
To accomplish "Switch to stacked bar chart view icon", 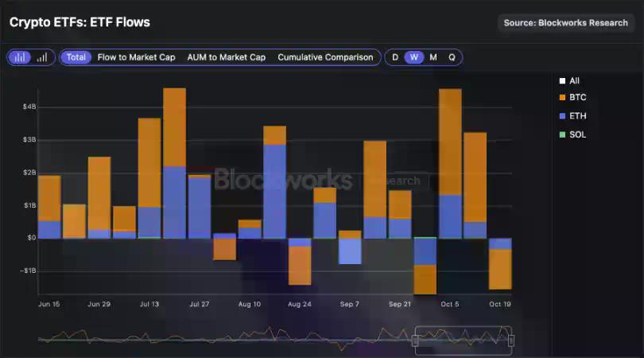I will click(21, 57).
